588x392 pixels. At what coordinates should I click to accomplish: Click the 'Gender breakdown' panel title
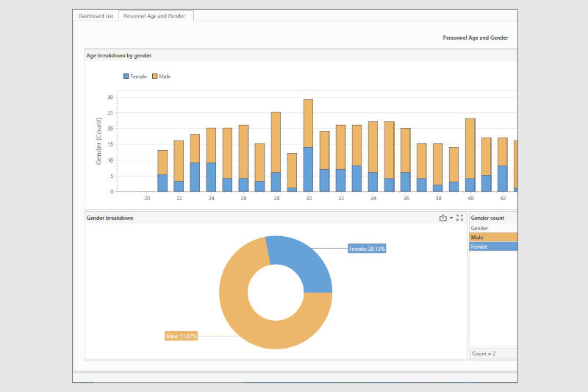[110, 218]
